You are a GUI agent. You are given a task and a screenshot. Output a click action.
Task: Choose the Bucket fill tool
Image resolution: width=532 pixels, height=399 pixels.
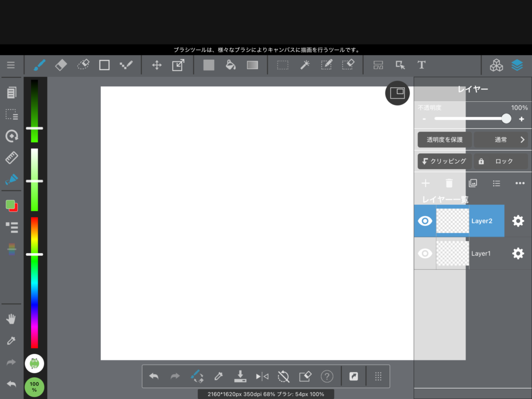[230, 65]
